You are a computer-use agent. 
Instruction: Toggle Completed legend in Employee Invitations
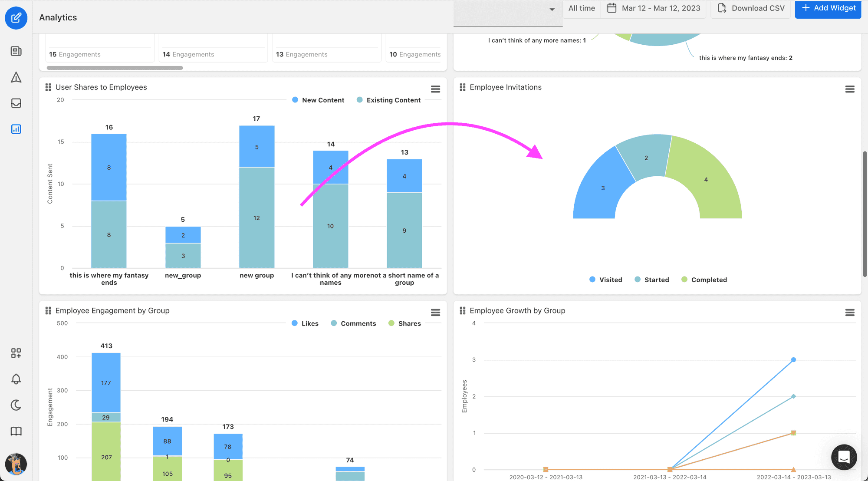coord(704,280)
